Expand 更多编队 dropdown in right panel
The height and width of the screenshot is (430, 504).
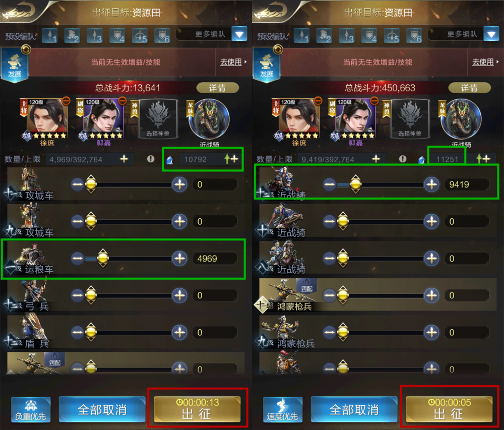pyautogui.click(x=491, y=34)
